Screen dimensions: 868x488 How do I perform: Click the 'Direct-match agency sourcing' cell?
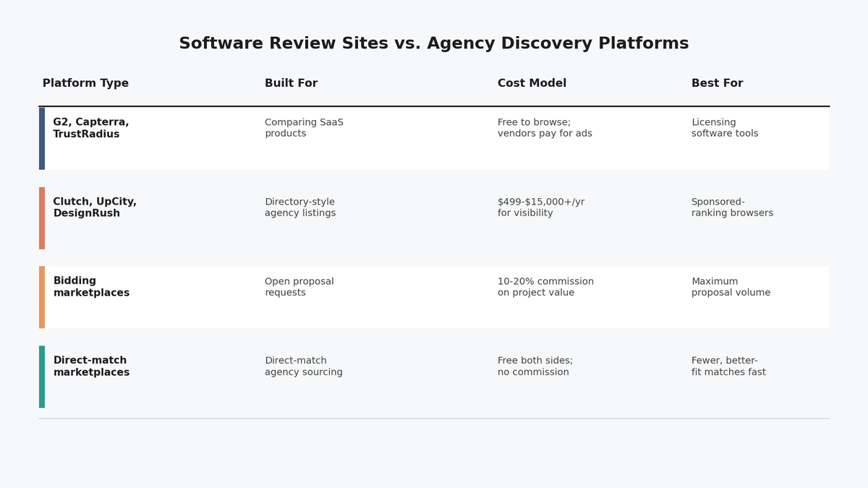coord(304,367)
